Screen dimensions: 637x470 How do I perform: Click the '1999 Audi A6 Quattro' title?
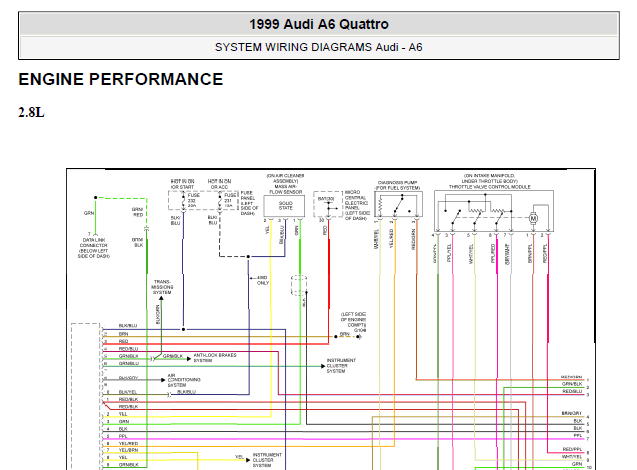(x=318, y=24)
